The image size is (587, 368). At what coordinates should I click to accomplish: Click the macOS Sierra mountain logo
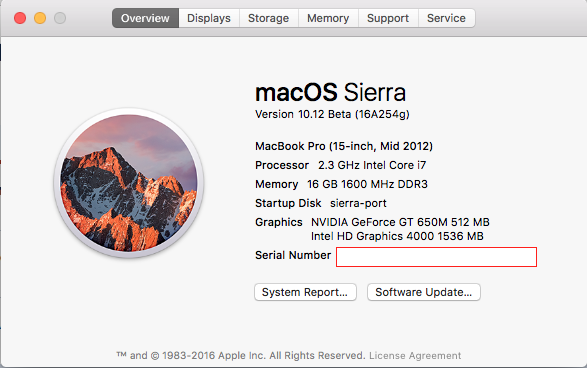pyautogui.click(x=129, y=183)
